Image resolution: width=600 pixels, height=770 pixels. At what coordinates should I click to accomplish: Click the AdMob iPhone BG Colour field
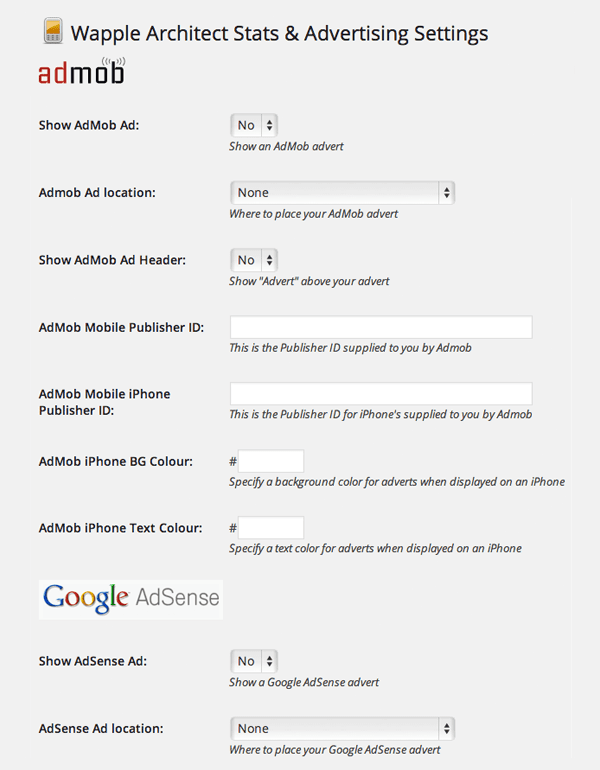point(271,461)
